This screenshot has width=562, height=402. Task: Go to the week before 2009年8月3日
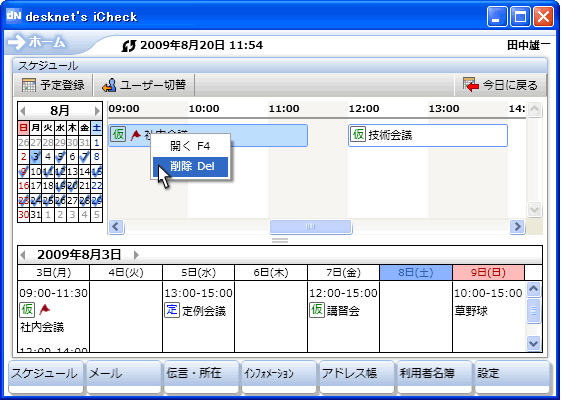coord(23,255)
